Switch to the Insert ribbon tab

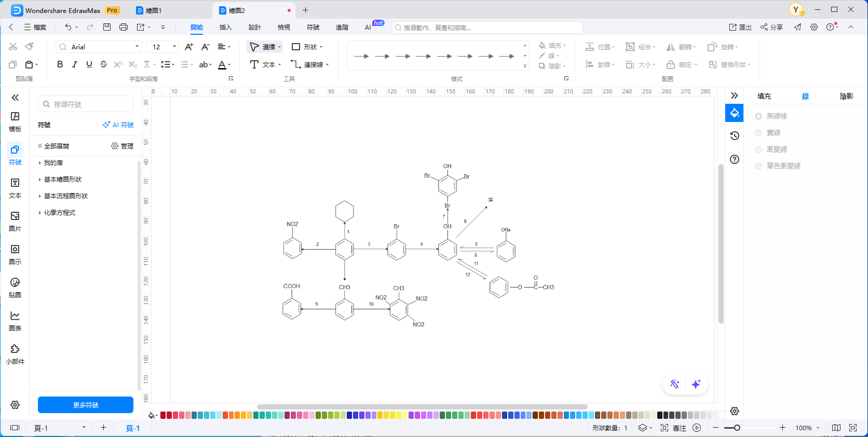pos(225,27)
